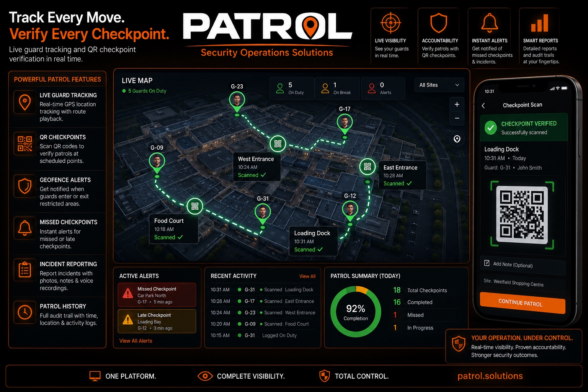
Task: Click the 1 In Progress summary row
Action: tap(425, 328)
